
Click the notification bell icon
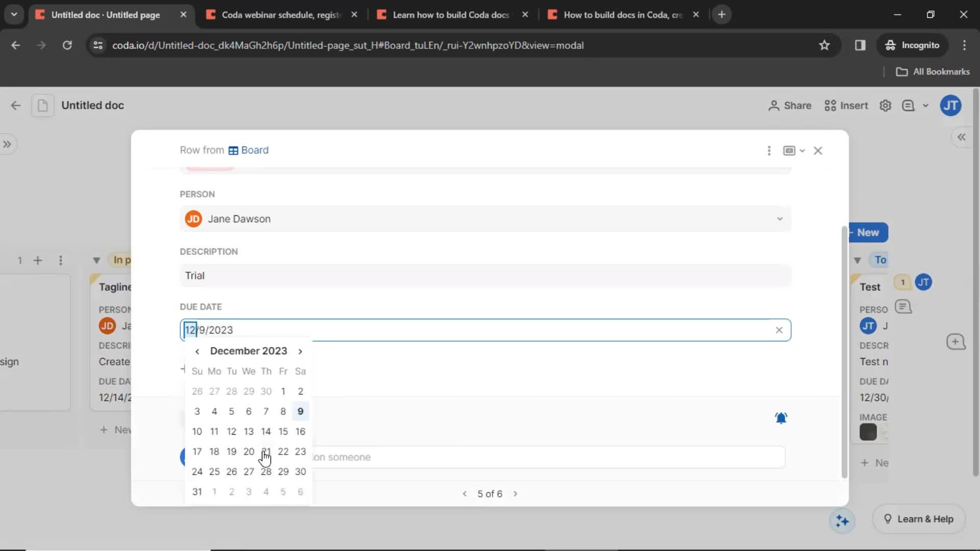[781, 418]
